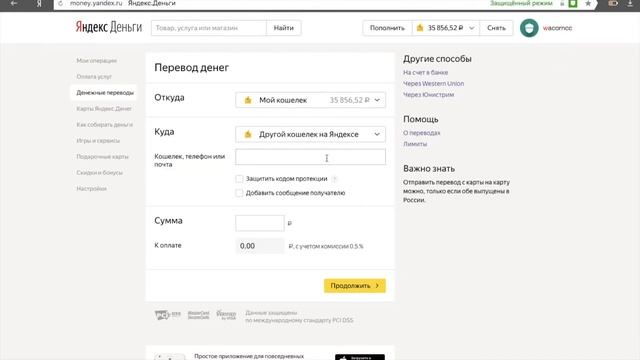Viewport: 640px width, 360px height.
Task: Open 'Через Western Union' link
Action: [433, 83]
